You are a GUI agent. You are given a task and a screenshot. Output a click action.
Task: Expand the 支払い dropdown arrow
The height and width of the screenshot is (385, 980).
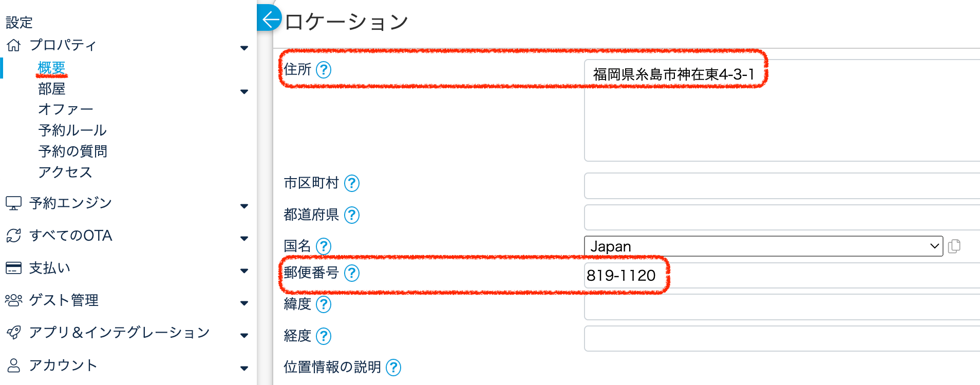tap(244, 271)
